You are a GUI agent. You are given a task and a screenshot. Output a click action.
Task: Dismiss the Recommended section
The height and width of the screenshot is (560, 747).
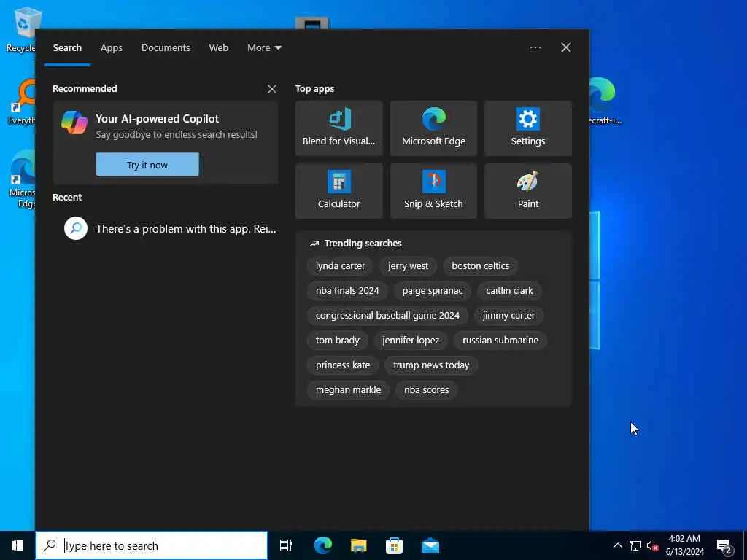tap(272, 89)
